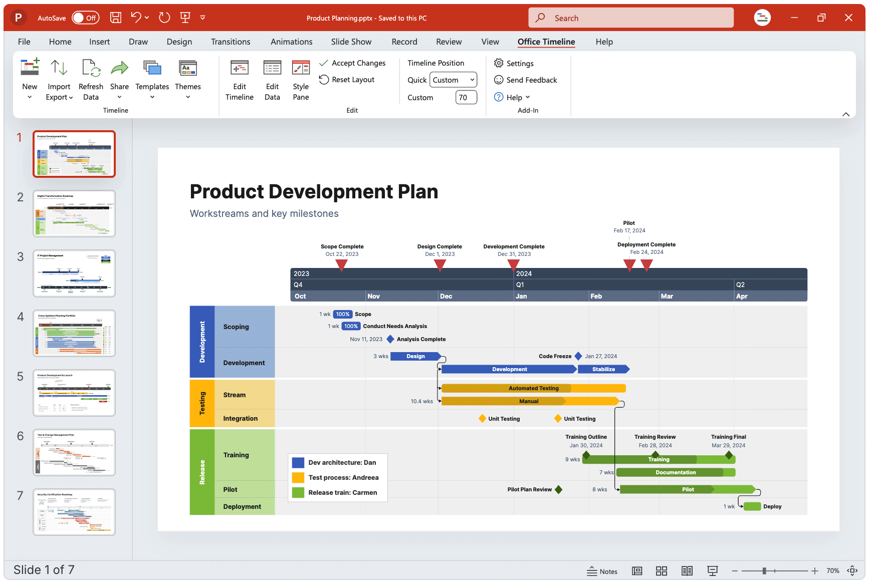Expand the Themes gallery dropdown
Viewport: 869px width, 588px height.
pyautogui.click(x=188, y=97)
